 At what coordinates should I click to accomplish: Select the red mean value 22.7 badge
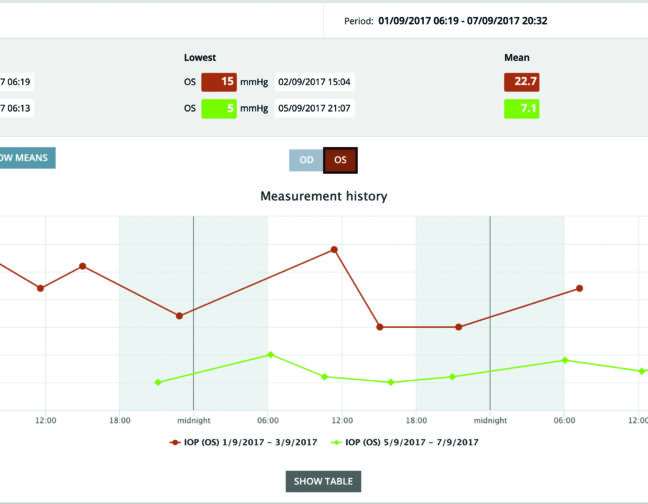click(521, 83)
